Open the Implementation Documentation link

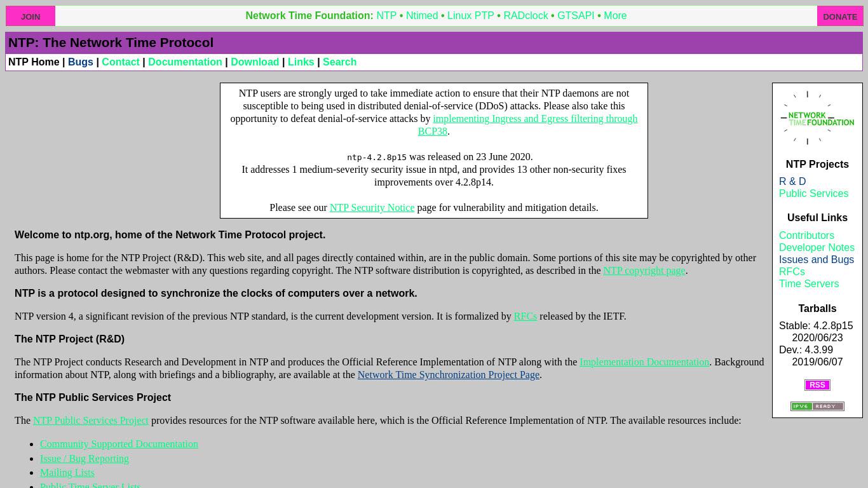tap(644, 362)
